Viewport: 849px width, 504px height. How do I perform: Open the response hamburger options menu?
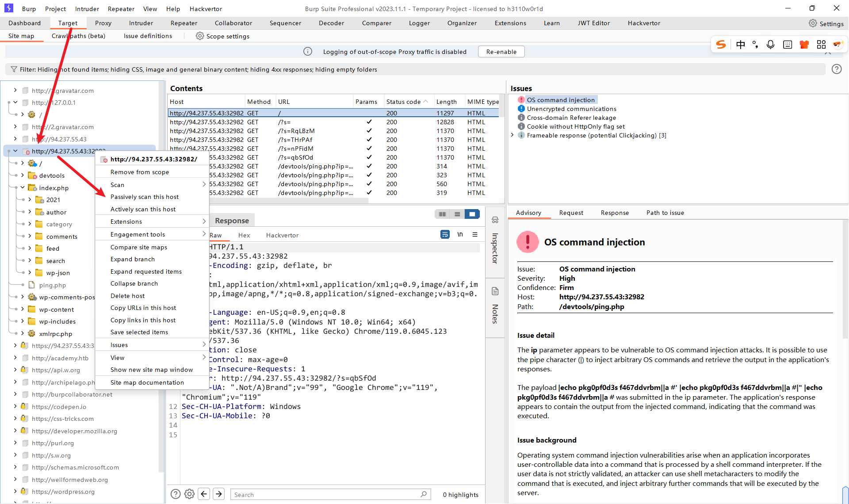(475, 234)
